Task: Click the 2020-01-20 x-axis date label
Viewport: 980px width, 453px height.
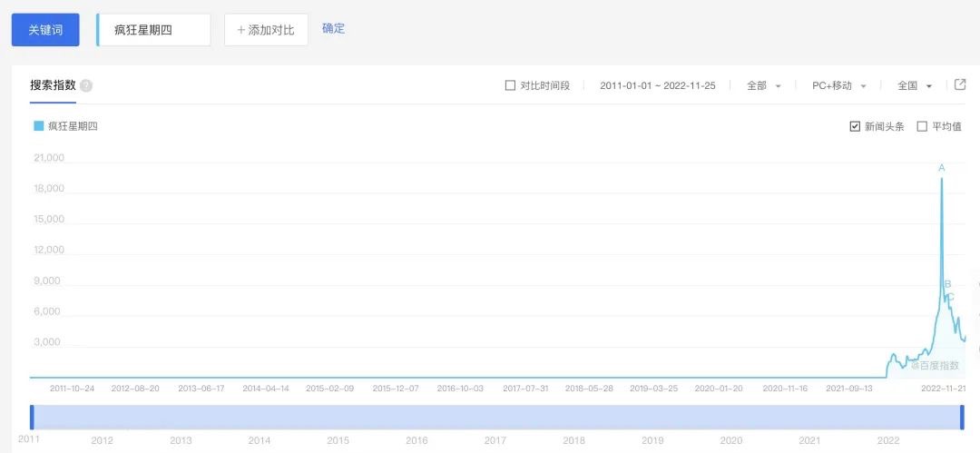Action: click(x=719, y=389)
